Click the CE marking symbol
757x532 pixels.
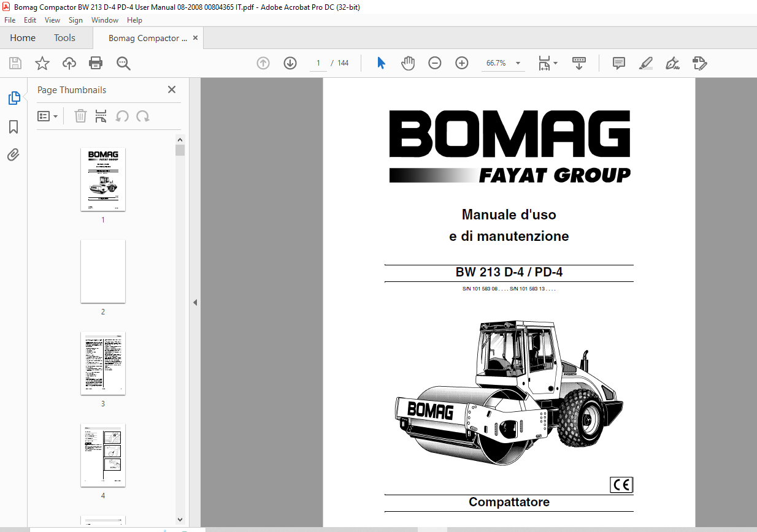(621, 485)
